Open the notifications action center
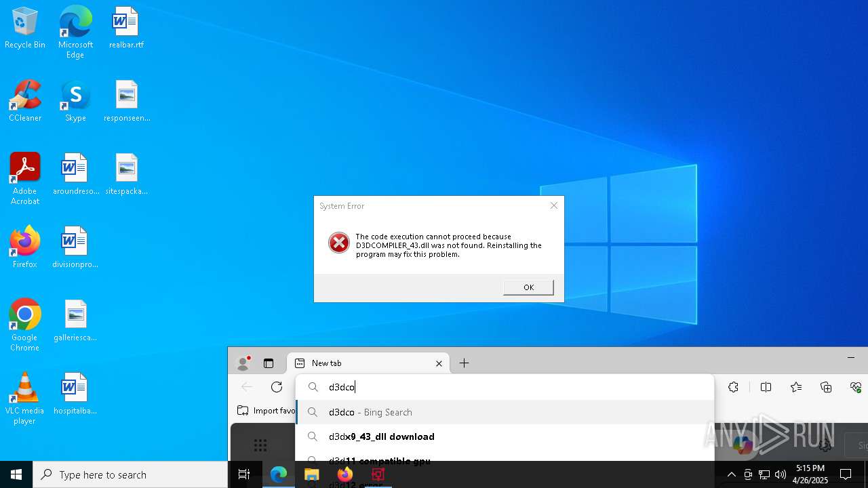 click(x=846, y=474)
